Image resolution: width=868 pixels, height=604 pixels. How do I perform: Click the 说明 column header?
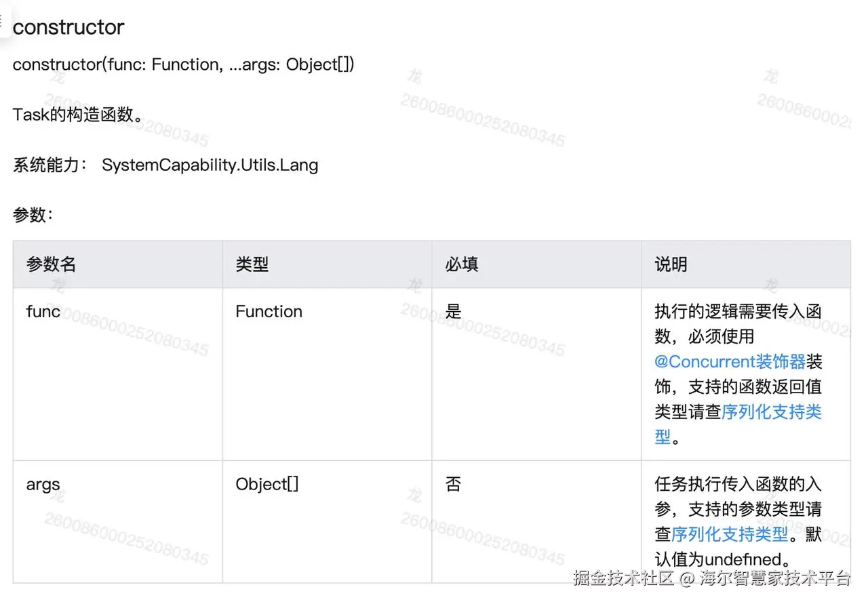(671, 264)
